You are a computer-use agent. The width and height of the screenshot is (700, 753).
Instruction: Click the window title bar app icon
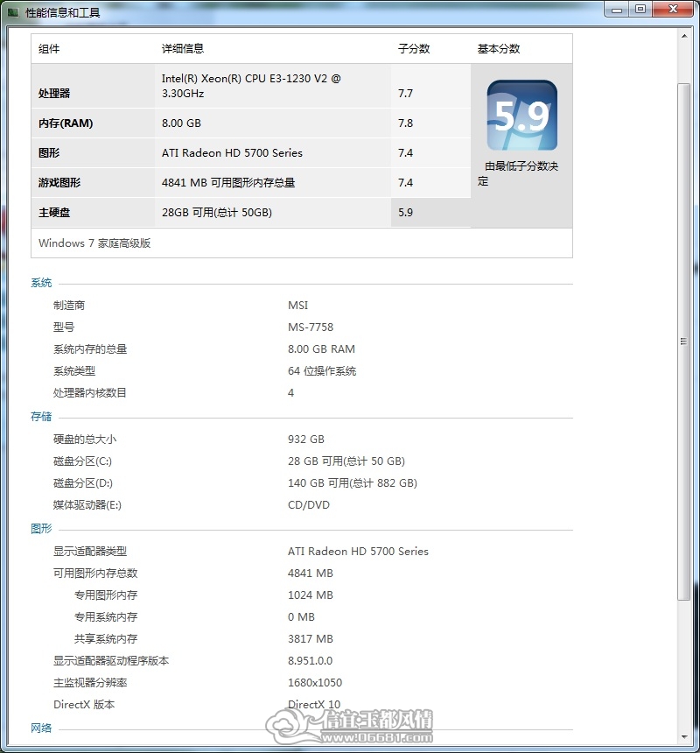(x=13, y=12)
